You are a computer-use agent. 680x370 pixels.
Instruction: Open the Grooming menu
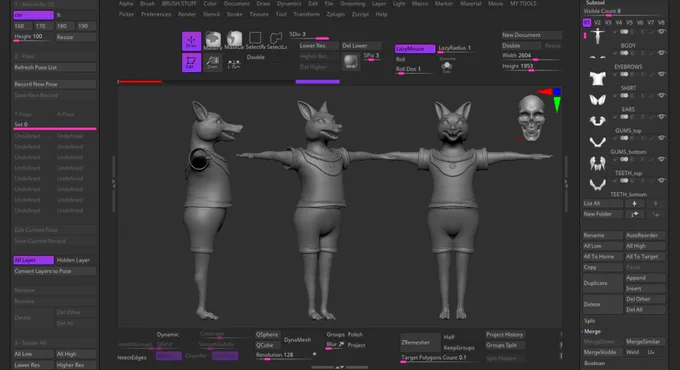353,3
